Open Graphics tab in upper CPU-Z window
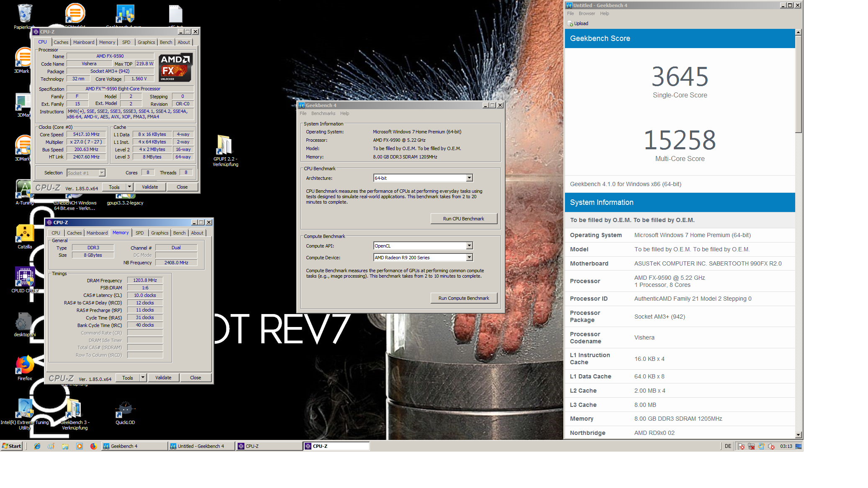868x488 pixels. [146, 42]
